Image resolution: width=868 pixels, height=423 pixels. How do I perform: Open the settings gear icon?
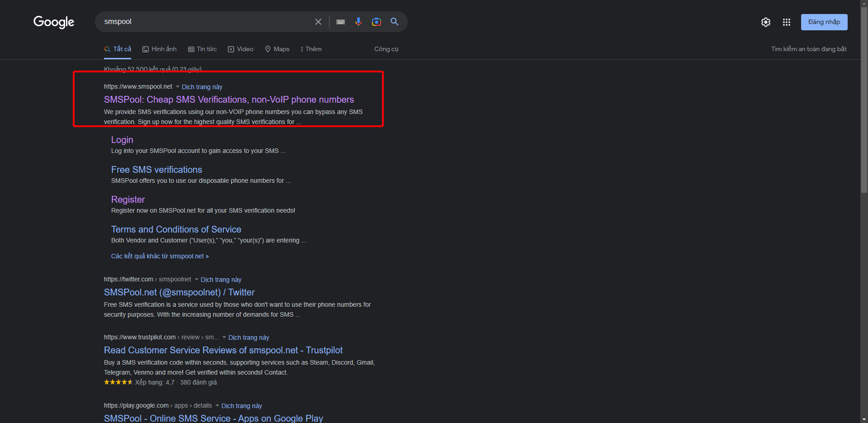pos(765,22)
